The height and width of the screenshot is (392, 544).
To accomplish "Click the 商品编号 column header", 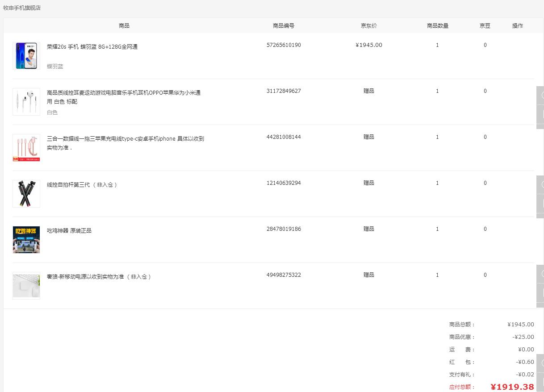I will pos(284,25).
